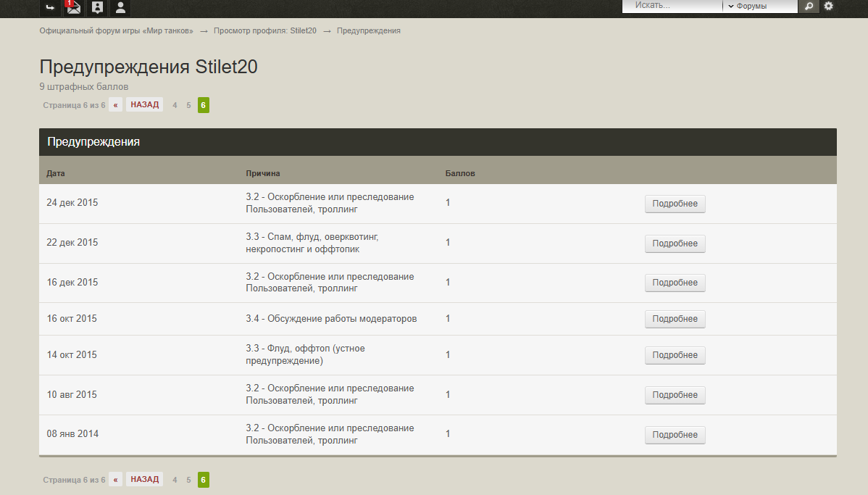
Task: Show details for 16 окт 2015 warning
Action: point(675,319)
